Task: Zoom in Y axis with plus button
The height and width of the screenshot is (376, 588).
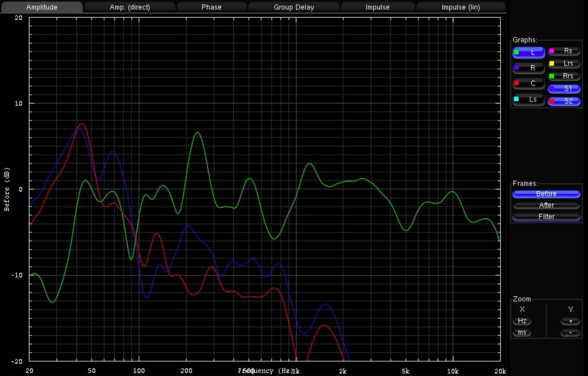Action: pos(570,321)
